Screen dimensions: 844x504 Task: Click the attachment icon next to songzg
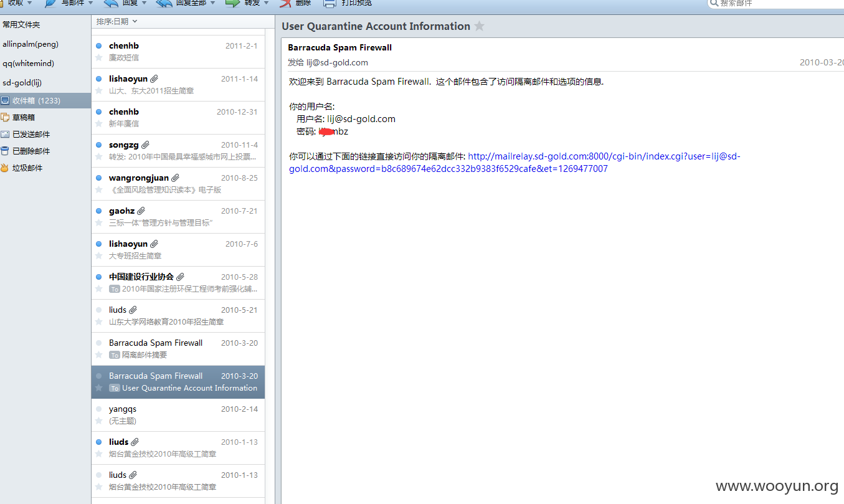coord(145,145)
